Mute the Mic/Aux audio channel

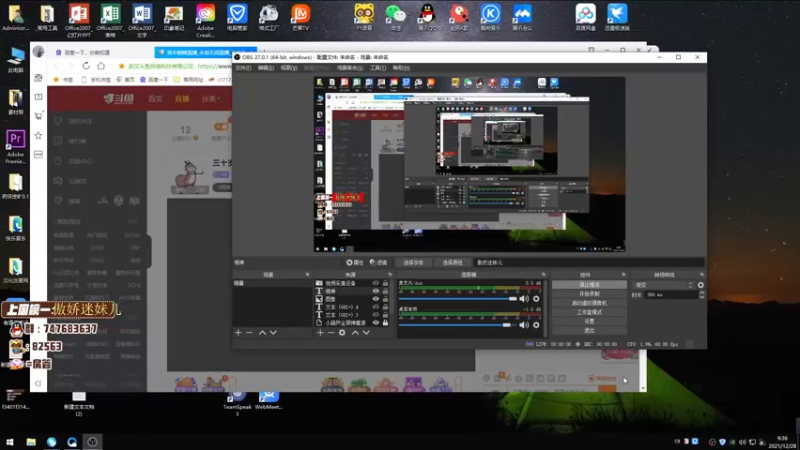click(x=524, y=299)
